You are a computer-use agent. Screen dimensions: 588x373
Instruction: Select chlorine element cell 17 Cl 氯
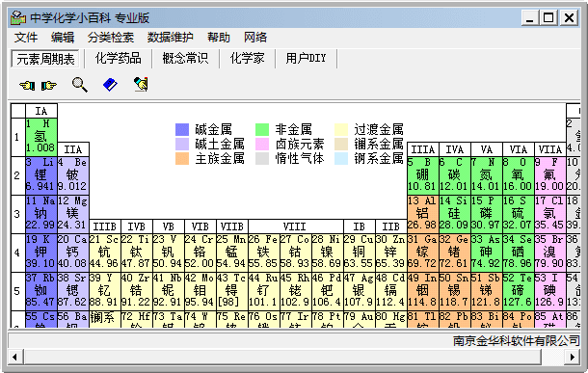(550, 214)
